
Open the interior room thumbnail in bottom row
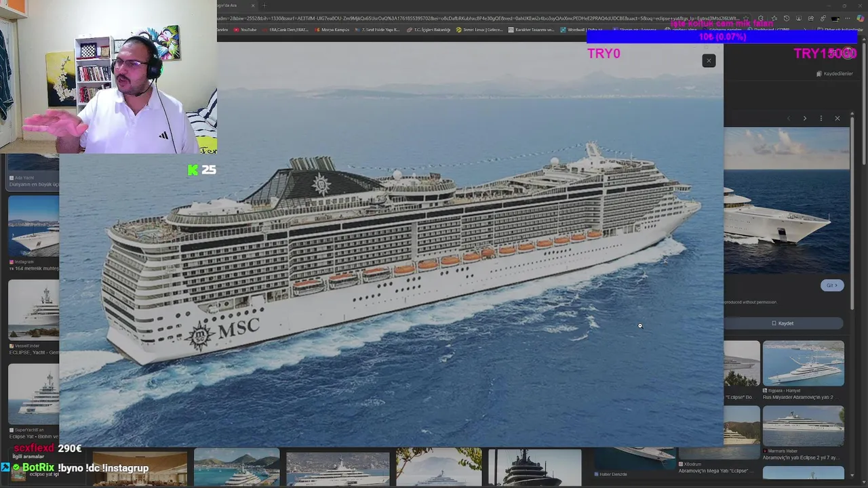pyautogui.click(x=140, y=467)
